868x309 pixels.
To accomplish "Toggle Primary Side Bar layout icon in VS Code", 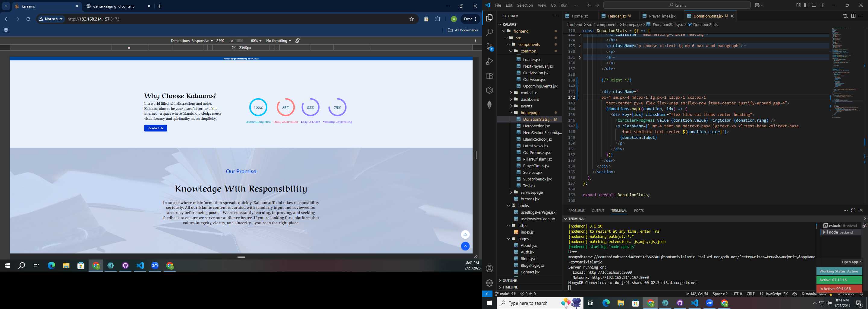I will pos(806,5).
